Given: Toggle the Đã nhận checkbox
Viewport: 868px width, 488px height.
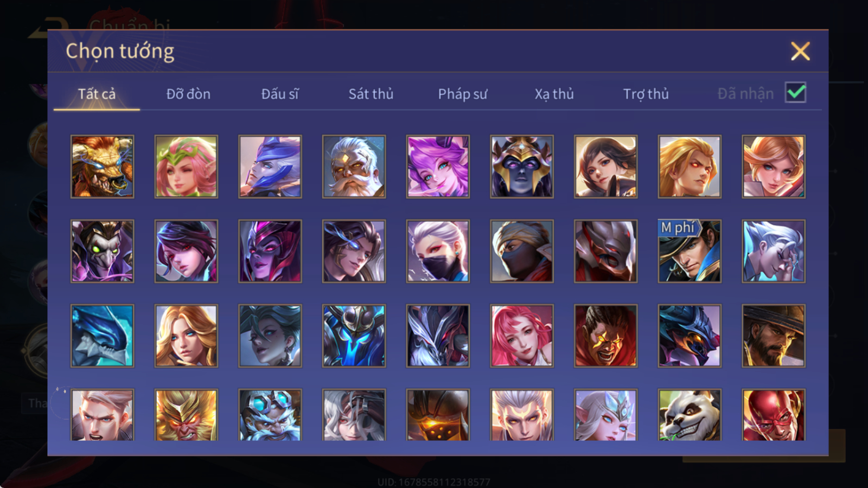Looking at the screenshot, I should [796, 93].
